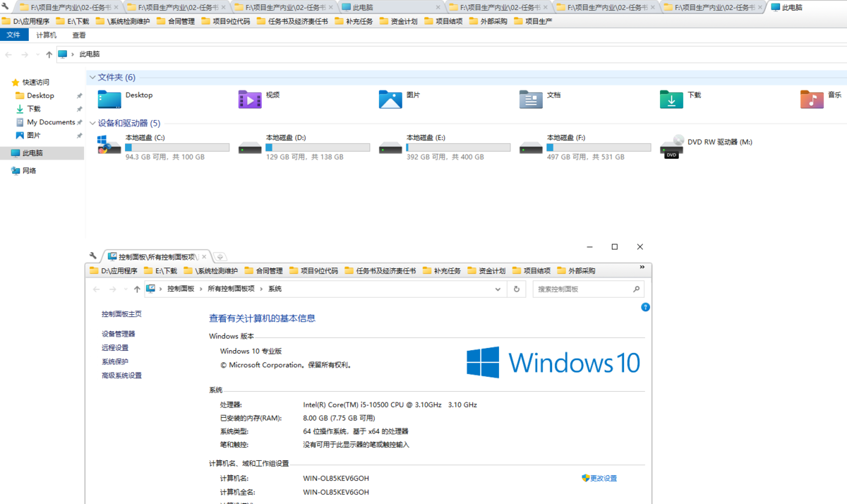Viewport: 847px width, 504px height.
Task: Open the 文件 menu tab
Action: (13, 35)
